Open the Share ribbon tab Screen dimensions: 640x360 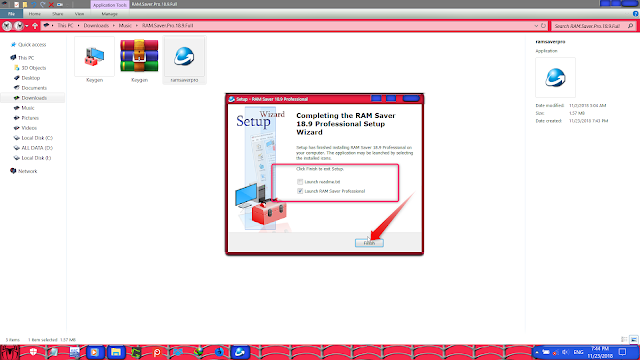(x=58, y=14)
